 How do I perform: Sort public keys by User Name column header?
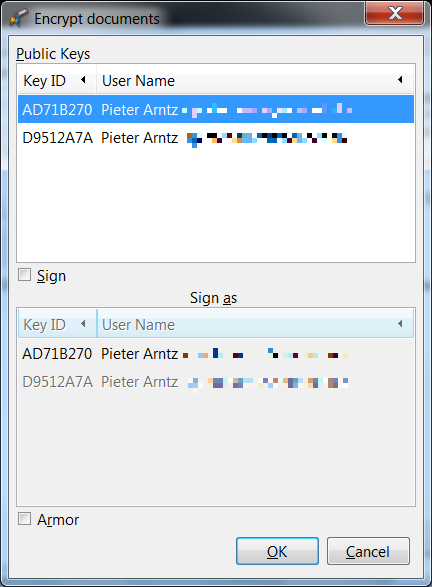[x=255, y=80]
